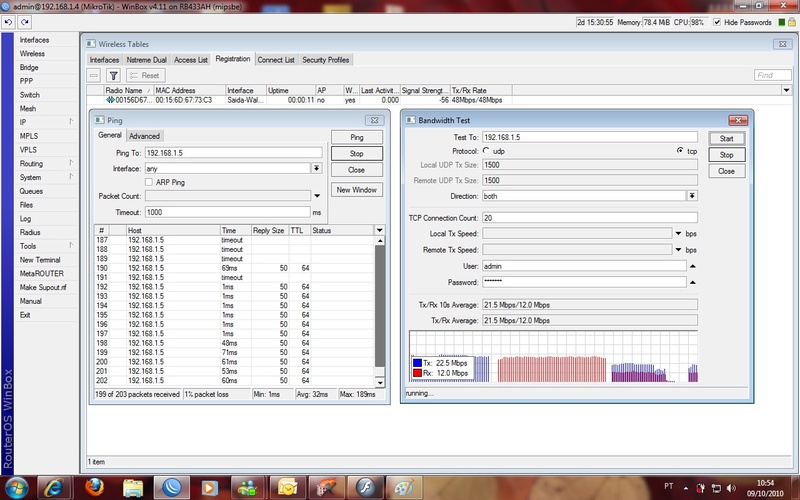800x500 pixels.
Task: Open the Interface dropdown in Ping window
Action: click(316, 169)
